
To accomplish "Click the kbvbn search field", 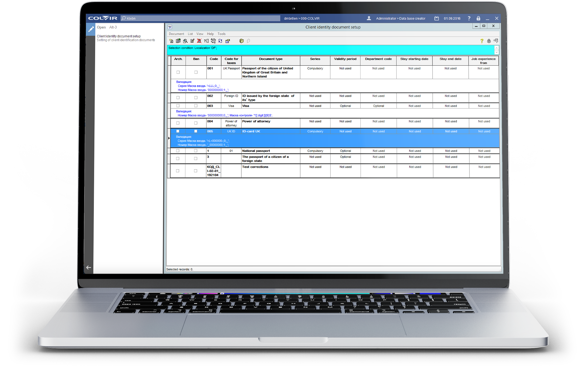I will pos(200,18).
